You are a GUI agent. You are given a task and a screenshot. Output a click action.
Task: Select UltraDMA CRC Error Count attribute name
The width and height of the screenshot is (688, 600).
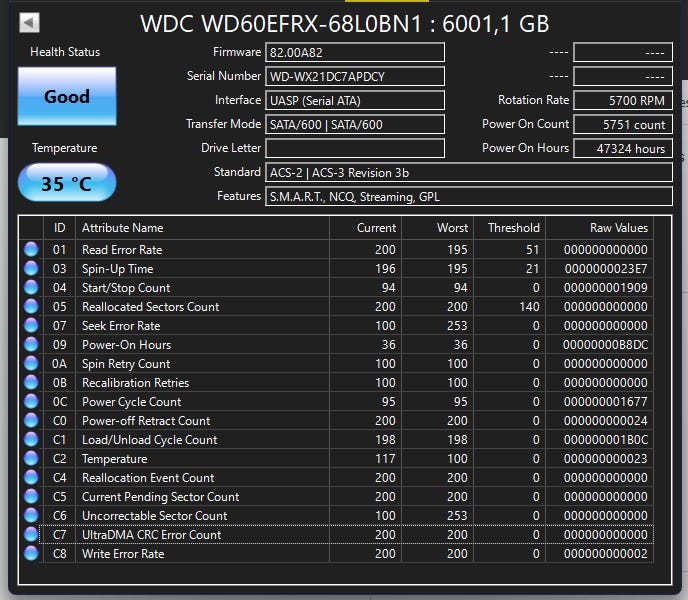151,535
